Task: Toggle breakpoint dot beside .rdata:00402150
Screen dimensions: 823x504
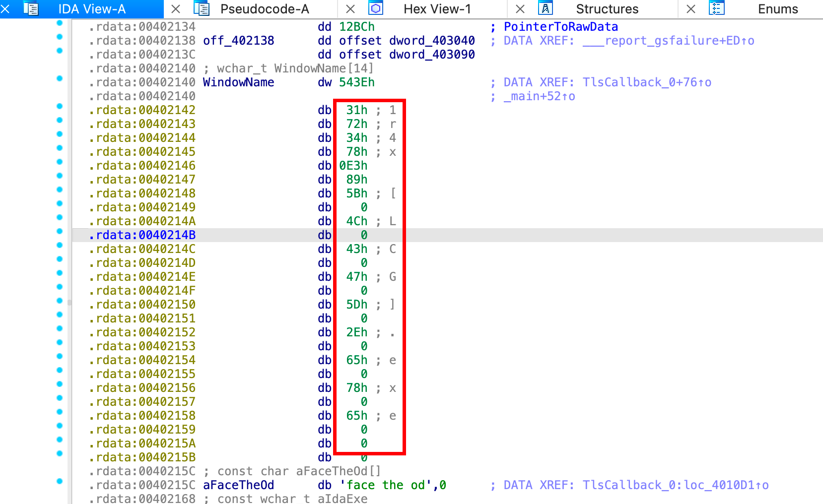Action: 60,301
